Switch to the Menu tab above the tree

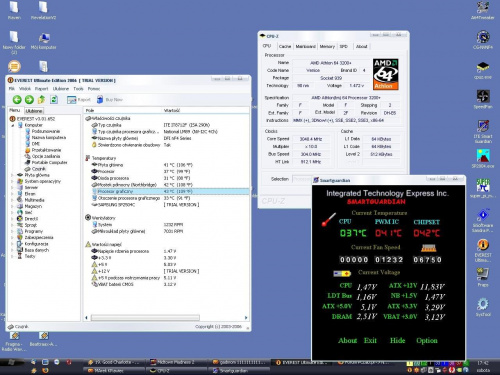point(15,110)
